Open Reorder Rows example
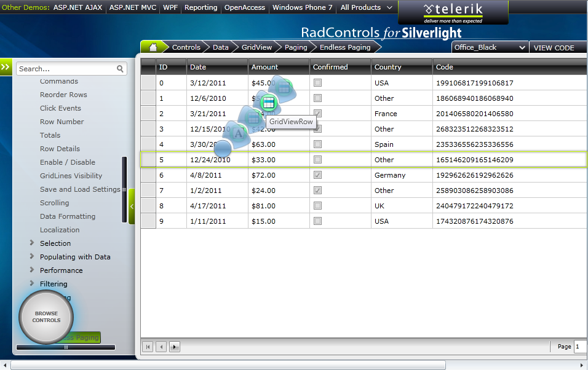This screenshot has height=370, width=588. [x=63, y=95]
